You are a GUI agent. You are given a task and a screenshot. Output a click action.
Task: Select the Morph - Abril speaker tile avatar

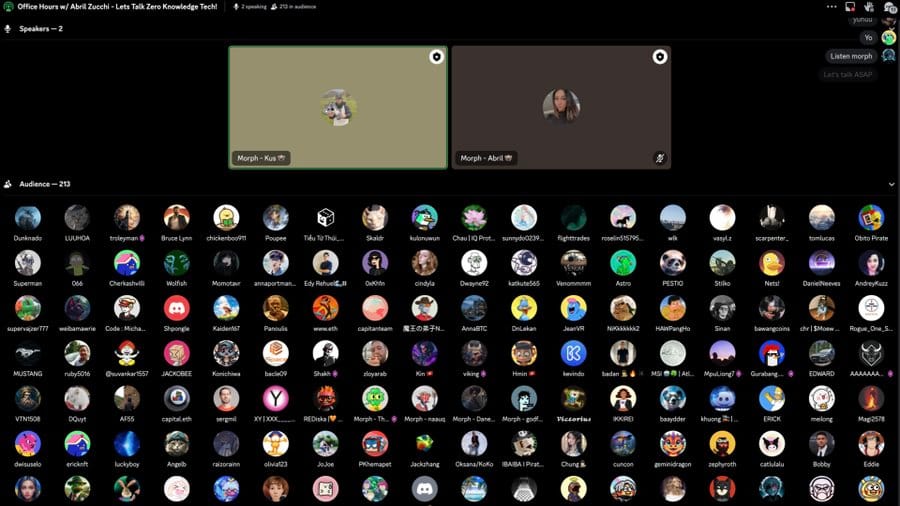(x=561, y=106)
